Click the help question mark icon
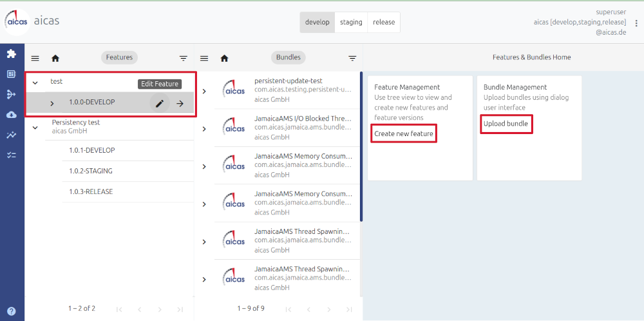644x321 pixels. click(x=11, y=311)
